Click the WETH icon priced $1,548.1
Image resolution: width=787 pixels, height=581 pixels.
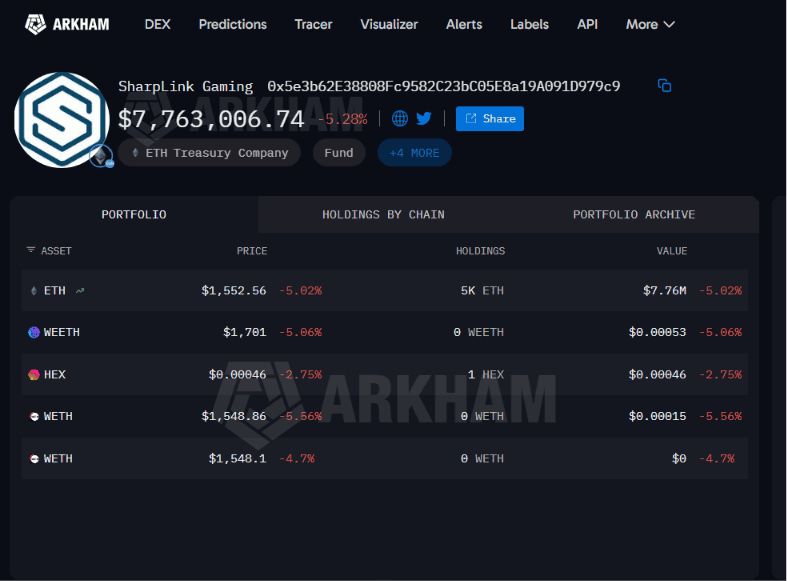point(34,459)
